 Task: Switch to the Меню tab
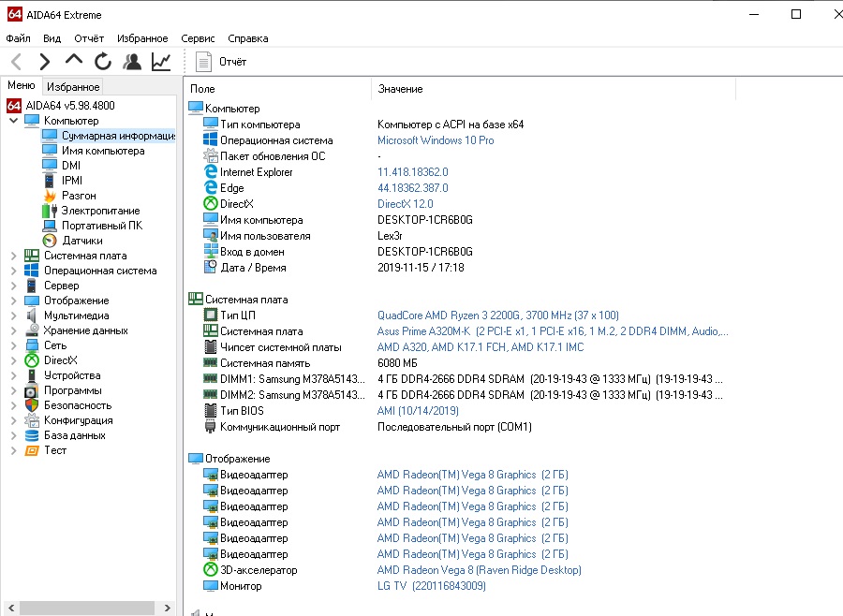21,85
